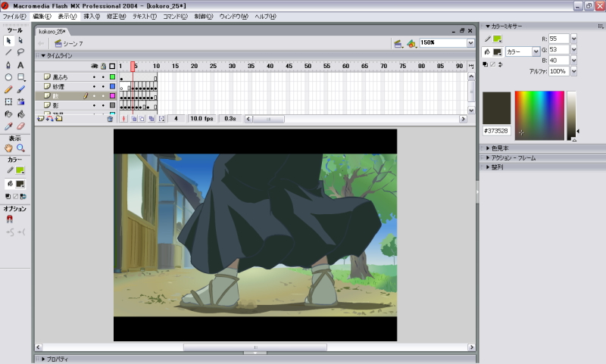Toggle onion skin outlines button
This screenshot has width=606, height=364.
(142, 119)
